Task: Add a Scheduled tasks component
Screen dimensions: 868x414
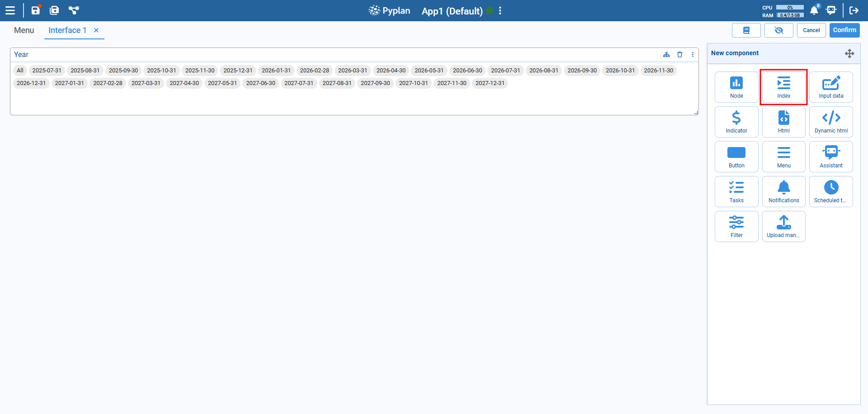Action: point(831,191)
